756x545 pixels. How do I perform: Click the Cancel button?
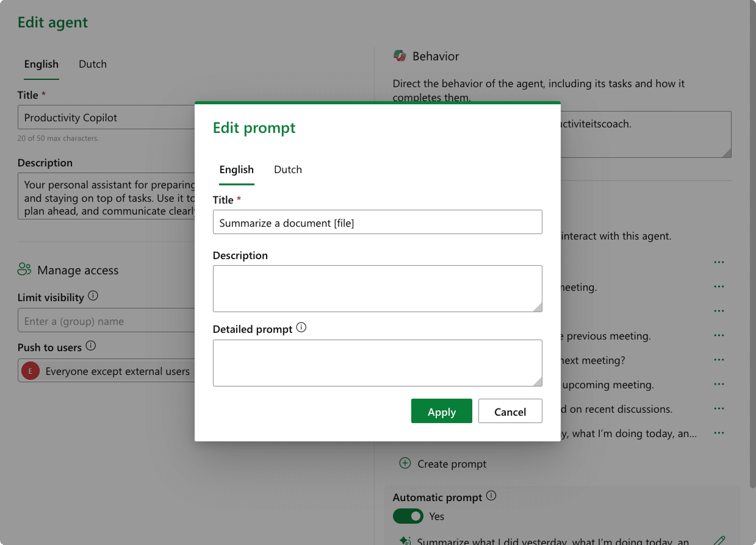pos(510,411)
